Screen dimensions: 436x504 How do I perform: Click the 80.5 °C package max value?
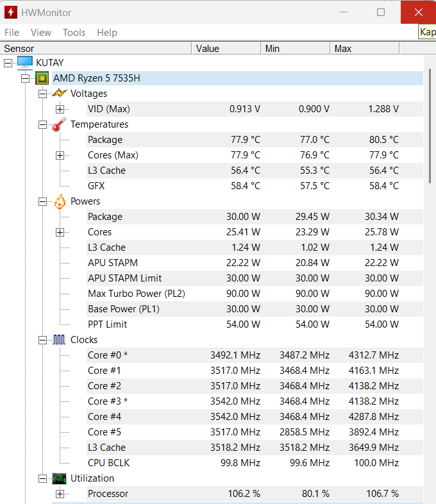click(384, 140)
